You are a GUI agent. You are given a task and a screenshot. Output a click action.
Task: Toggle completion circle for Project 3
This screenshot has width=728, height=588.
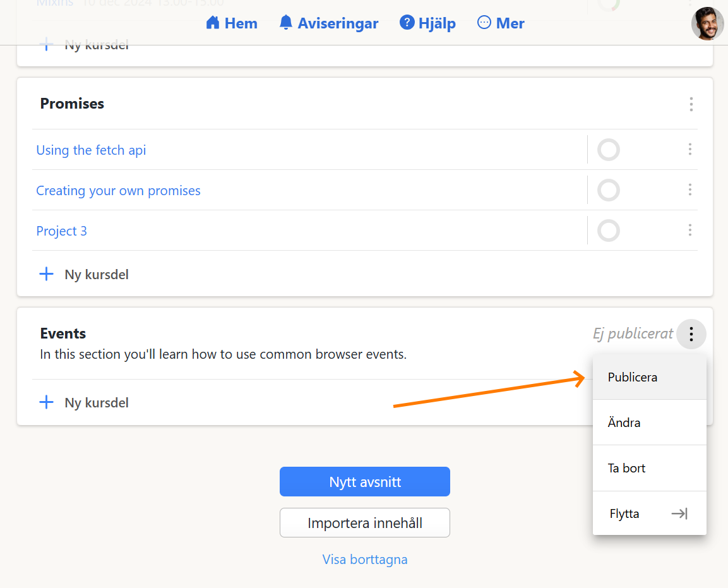tap(609, 231)
